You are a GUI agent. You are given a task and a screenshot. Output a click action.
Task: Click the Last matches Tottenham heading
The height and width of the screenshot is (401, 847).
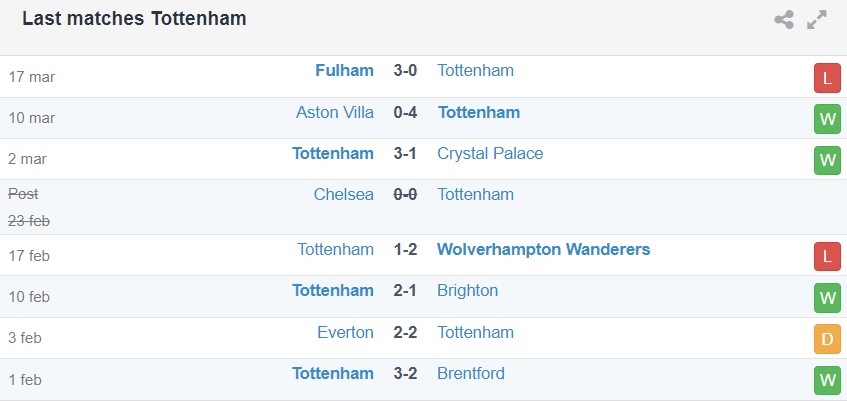pos(134,18)
